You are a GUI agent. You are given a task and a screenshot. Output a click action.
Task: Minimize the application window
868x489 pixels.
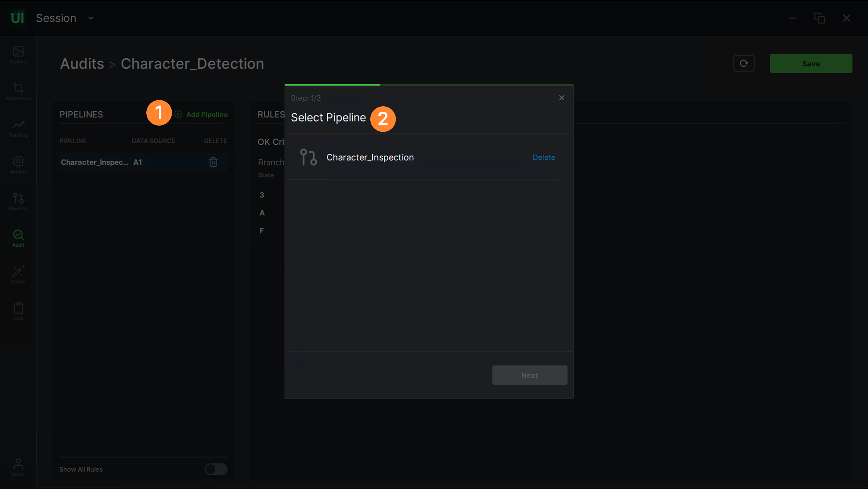[x=793, y=18]
